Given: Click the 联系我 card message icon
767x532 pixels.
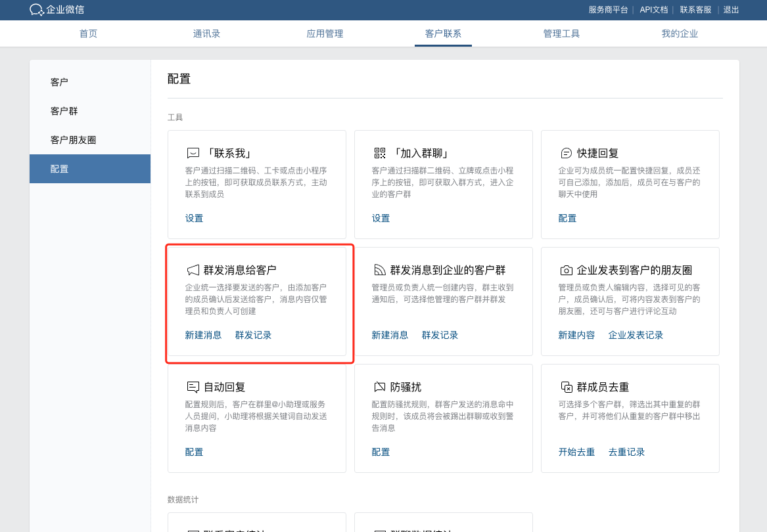Looking at the screenshot, I should coord(193,154).
